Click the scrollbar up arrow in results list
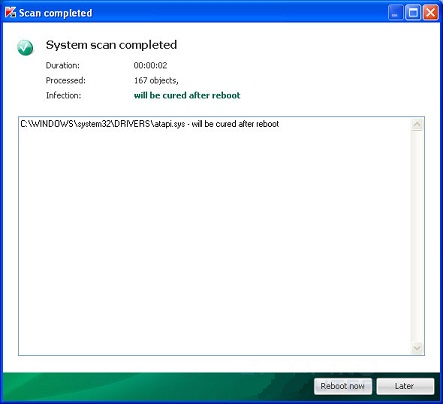The image size is (443, 404). click(417, 125)
